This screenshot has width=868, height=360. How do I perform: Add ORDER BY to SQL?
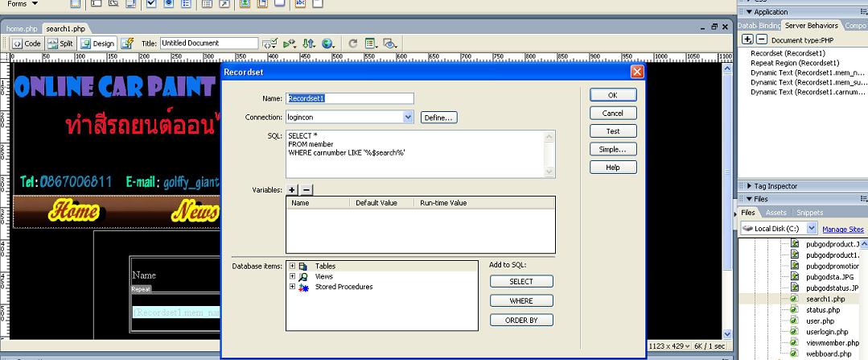(x=521, y=320)
